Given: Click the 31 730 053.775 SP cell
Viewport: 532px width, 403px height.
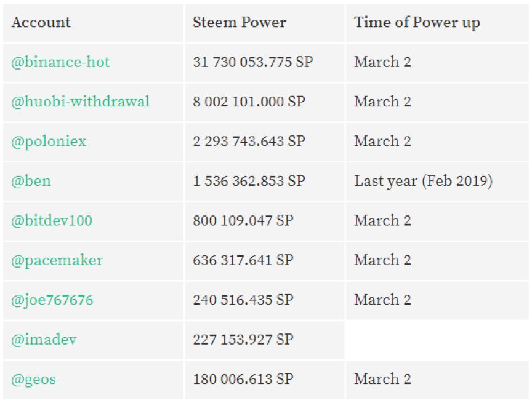Looking at the screenshot, I should (252, 62).
